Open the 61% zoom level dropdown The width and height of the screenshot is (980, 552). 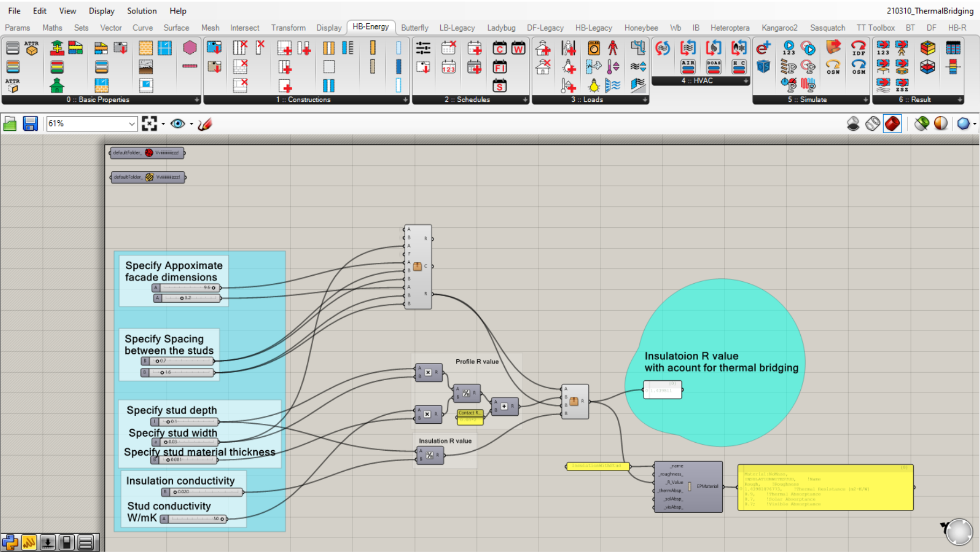click(131, 124)
